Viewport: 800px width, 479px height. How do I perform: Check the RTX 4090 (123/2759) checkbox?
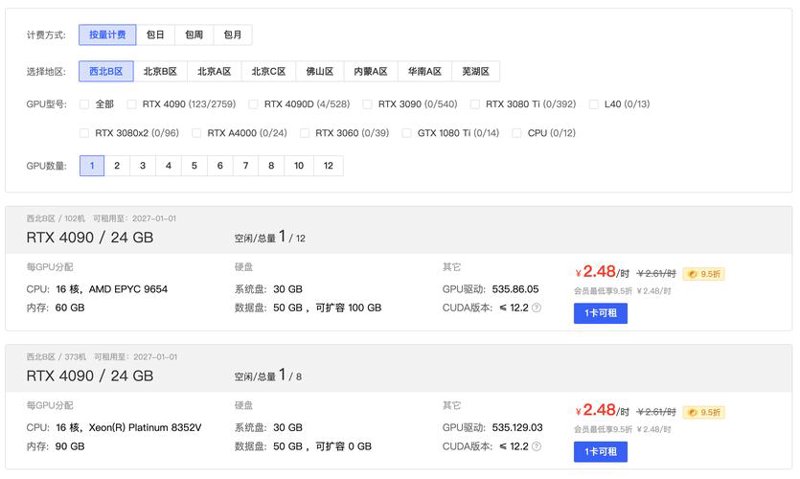[x=132, y=104]
